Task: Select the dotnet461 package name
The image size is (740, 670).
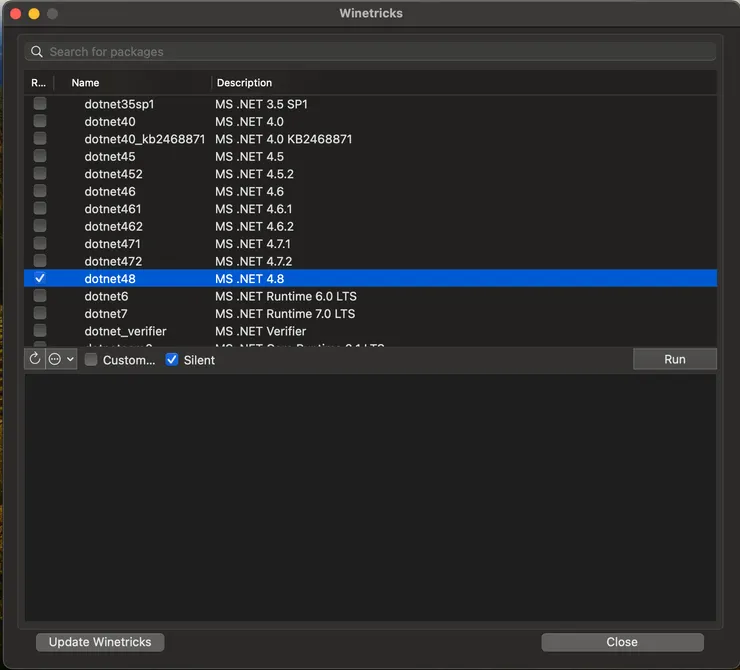Action: 113,209
